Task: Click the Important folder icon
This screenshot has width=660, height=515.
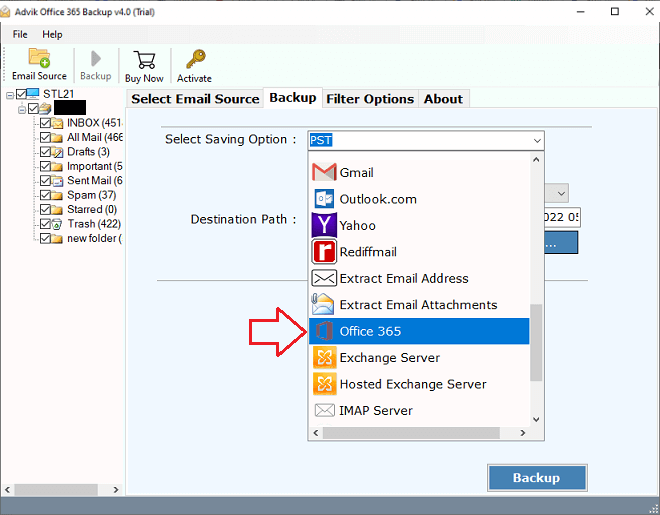Action: [x=57, y=166]
